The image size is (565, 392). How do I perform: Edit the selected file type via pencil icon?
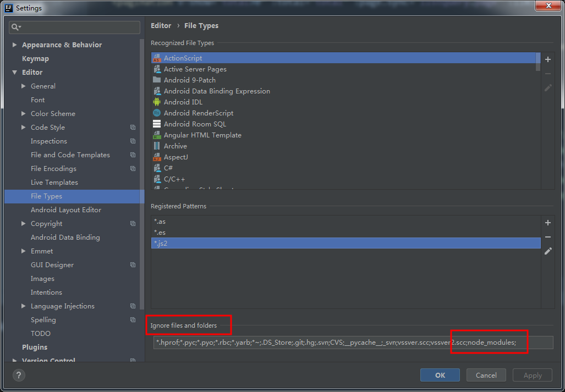pos(547,87)
